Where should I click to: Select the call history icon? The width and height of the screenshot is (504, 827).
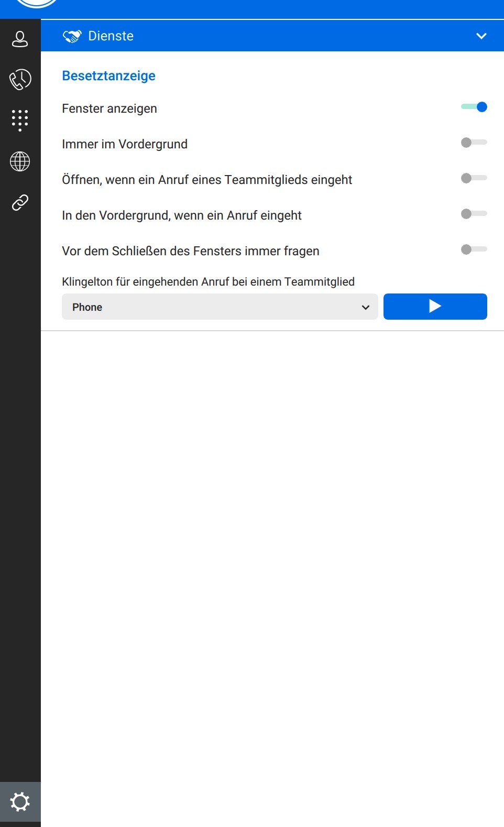tap(20, 80)
